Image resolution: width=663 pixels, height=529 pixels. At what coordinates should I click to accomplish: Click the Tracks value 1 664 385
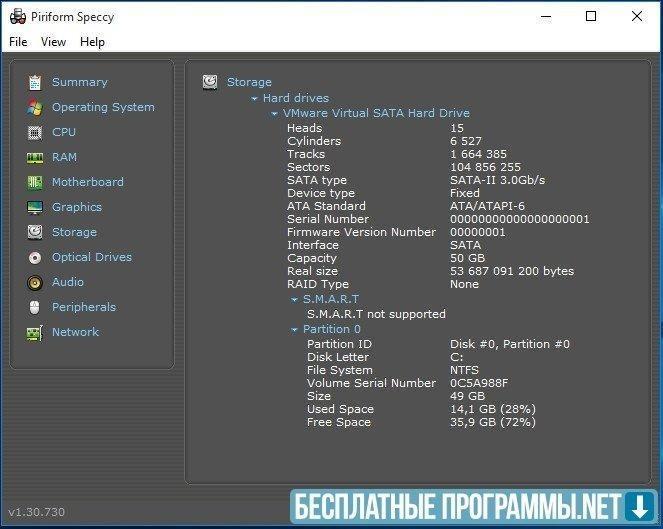pyautogui.click(x=478, y=154)
